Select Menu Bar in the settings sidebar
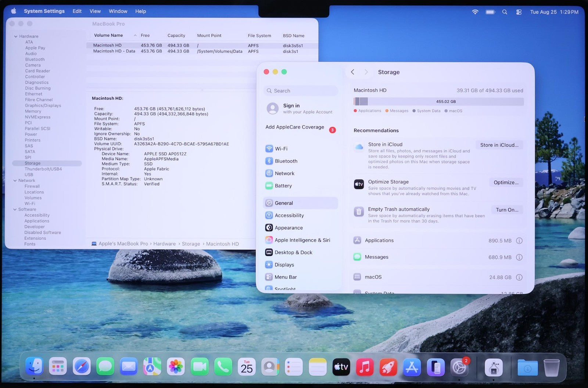This screenshot has height=388, width=588. pos(300,277)
